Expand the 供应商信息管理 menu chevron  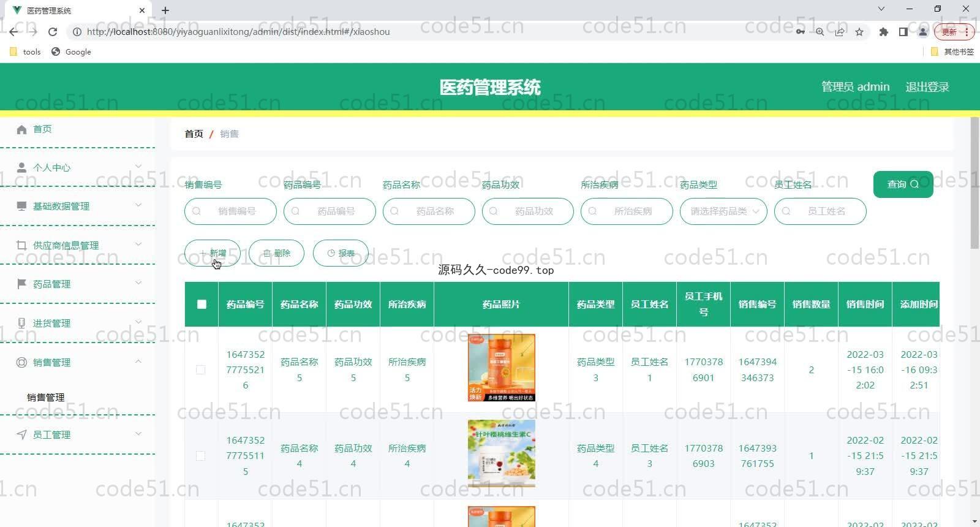[138, 244]
